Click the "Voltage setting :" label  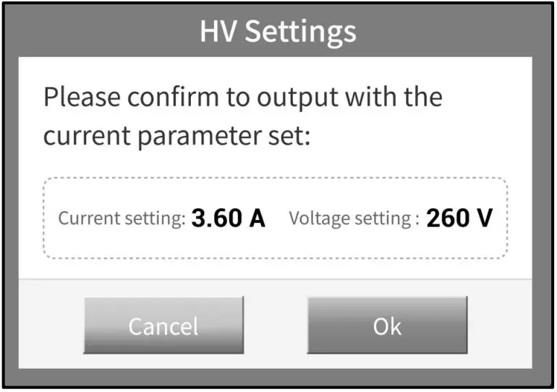(354, 218)
